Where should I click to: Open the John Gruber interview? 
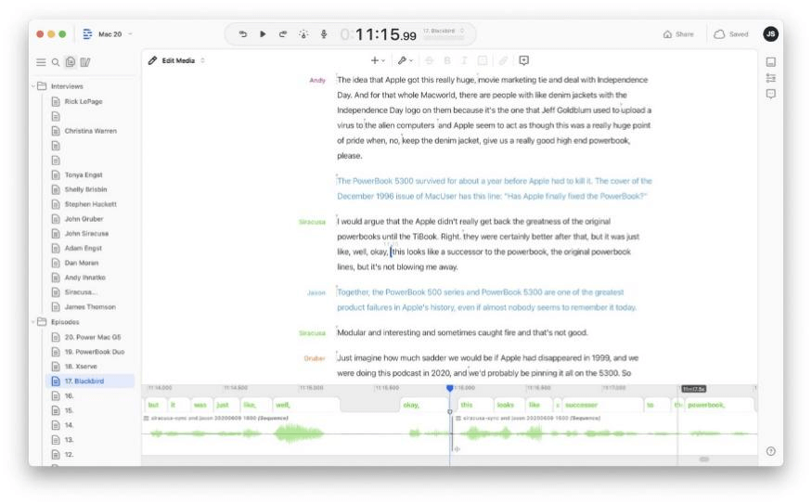[84, 219]
